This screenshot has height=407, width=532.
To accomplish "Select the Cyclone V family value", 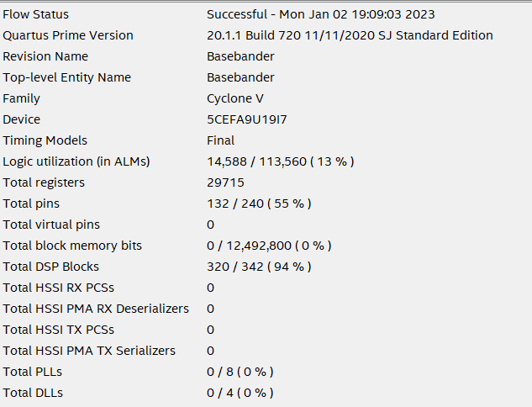I will pos(235,98).
